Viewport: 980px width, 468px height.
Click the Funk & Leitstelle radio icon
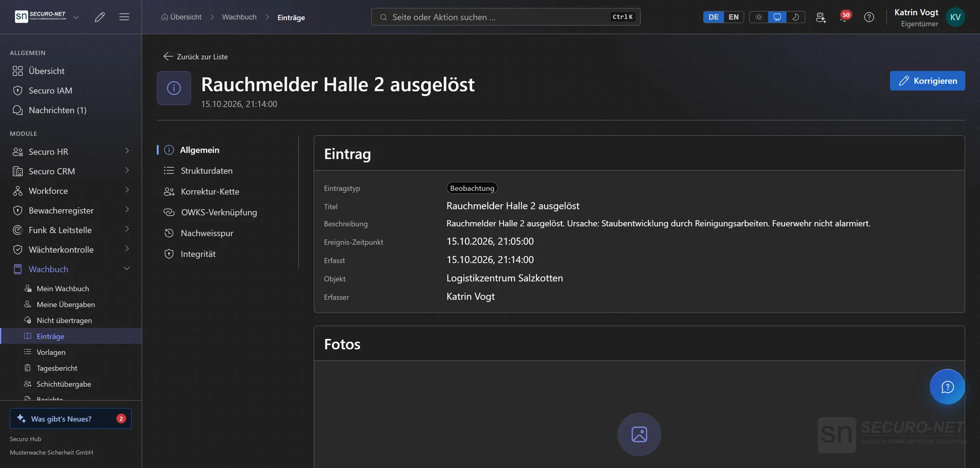pos(18,230)
